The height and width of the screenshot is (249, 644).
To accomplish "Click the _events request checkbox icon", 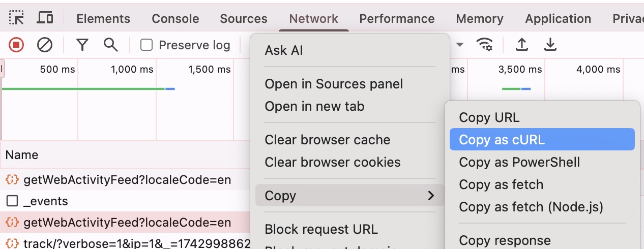I will pos(12,201).
